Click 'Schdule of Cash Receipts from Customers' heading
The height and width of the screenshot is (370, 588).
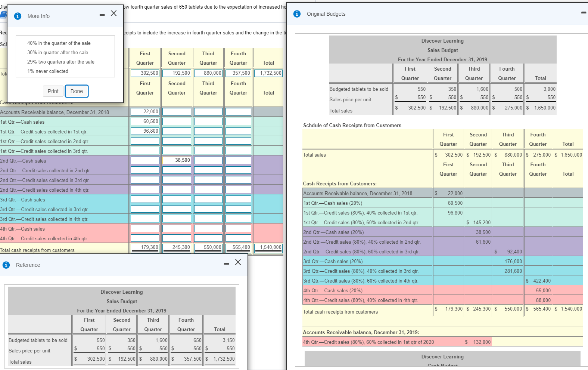click(x=352, y=125)
